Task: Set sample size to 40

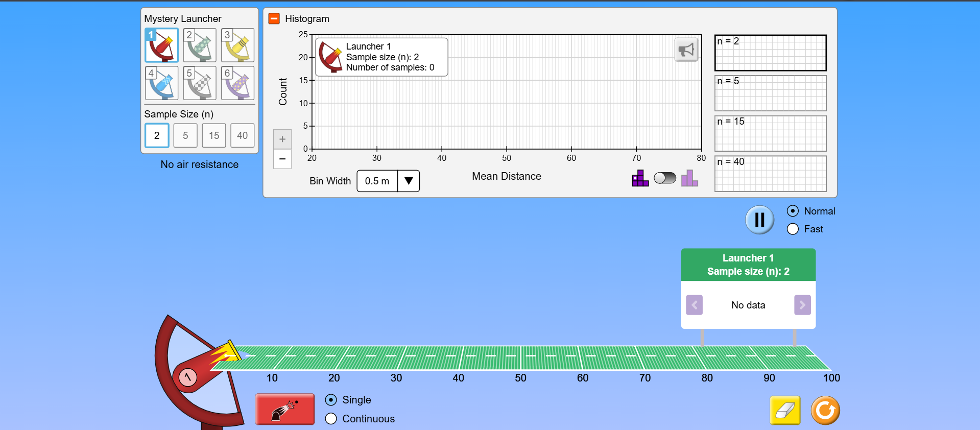Action: pos(242,135)
